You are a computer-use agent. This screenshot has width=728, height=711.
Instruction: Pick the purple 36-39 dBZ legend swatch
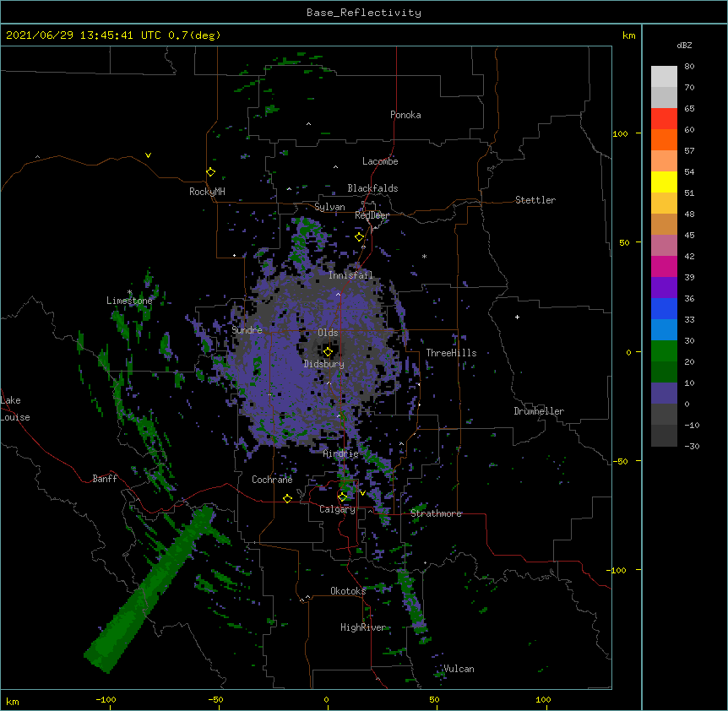(x=664, y=288)
